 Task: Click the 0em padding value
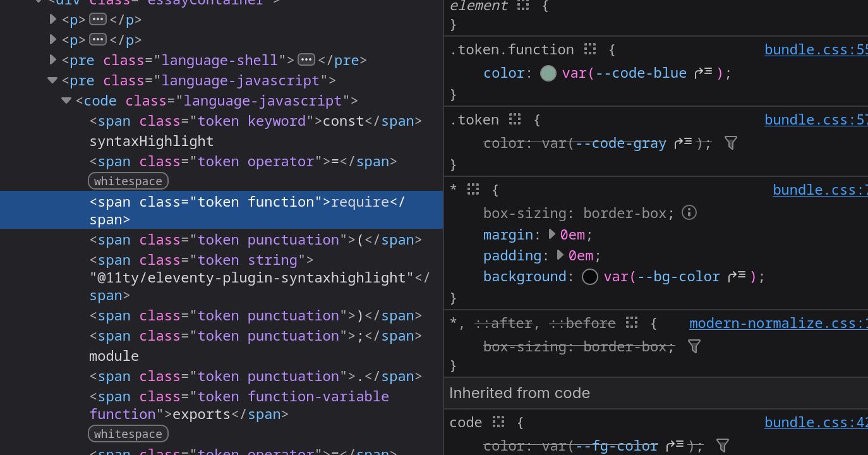[x=581, y=255]
